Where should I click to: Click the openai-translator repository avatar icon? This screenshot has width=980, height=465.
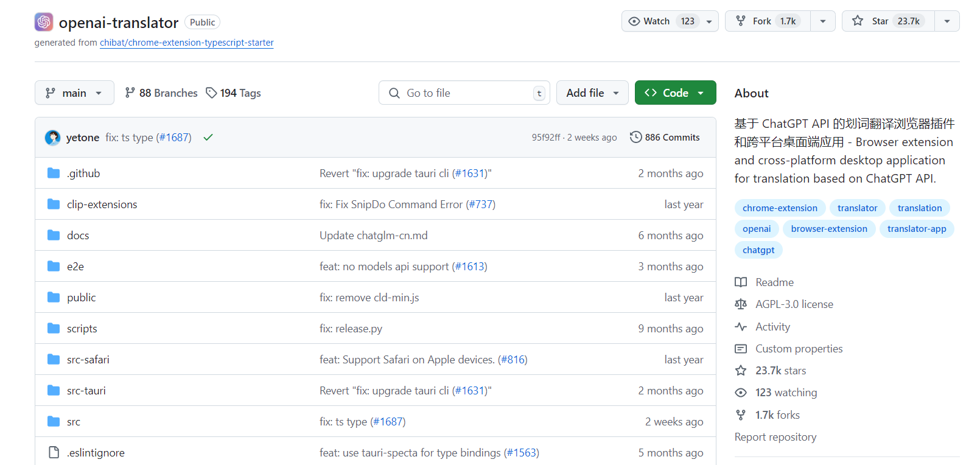click(44, 23)
